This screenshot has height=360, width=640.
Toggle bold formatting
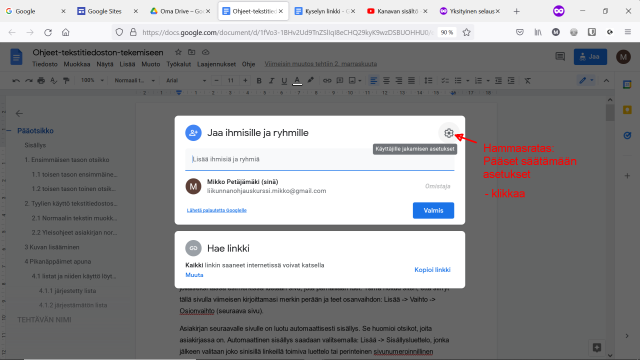coord(259,81)
